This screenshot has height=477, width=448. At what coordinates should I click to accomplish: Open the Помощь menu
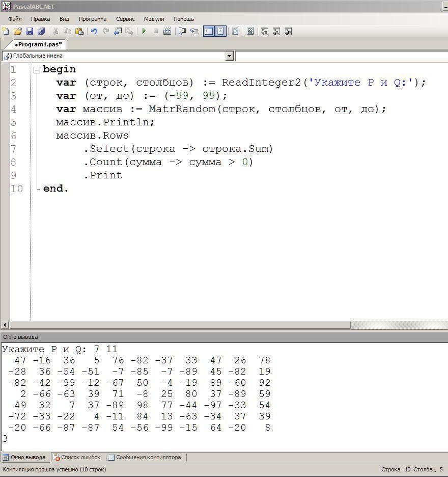pos(184,19)
